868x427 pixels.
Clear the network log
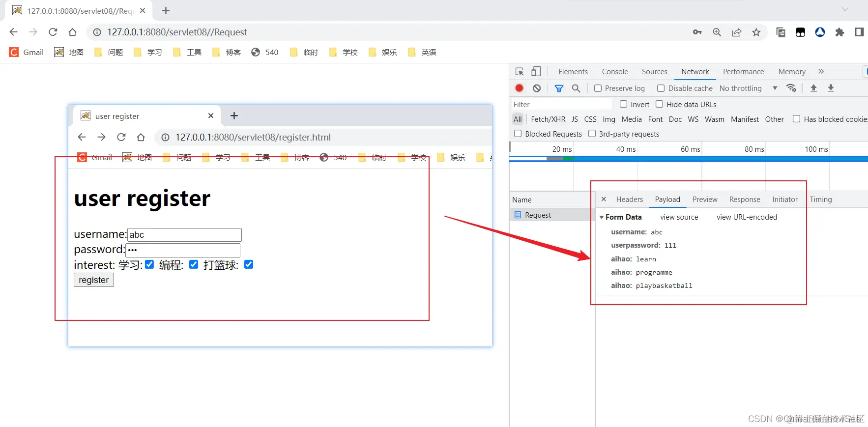[x=537, y=88]
